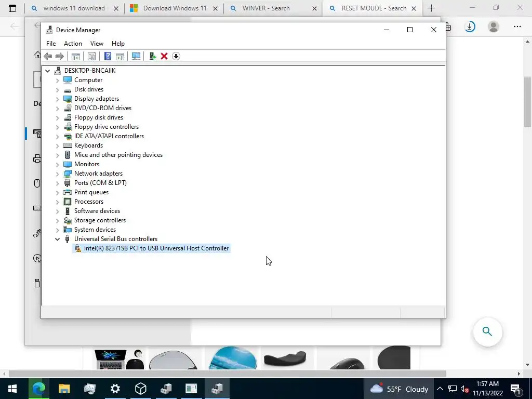Open Properties from the toolbar icon
The height and width of the screenshot is (399, 532).
91,56
